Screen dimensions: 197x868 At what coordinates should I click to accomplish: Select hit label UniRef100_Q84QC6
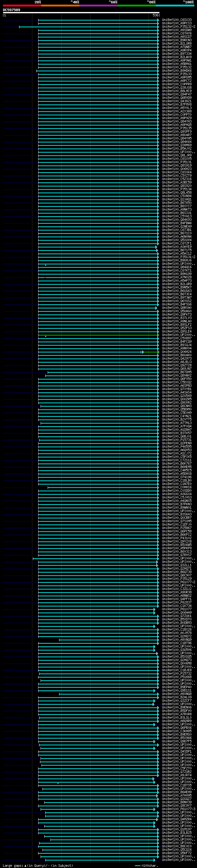click(177, 267)
